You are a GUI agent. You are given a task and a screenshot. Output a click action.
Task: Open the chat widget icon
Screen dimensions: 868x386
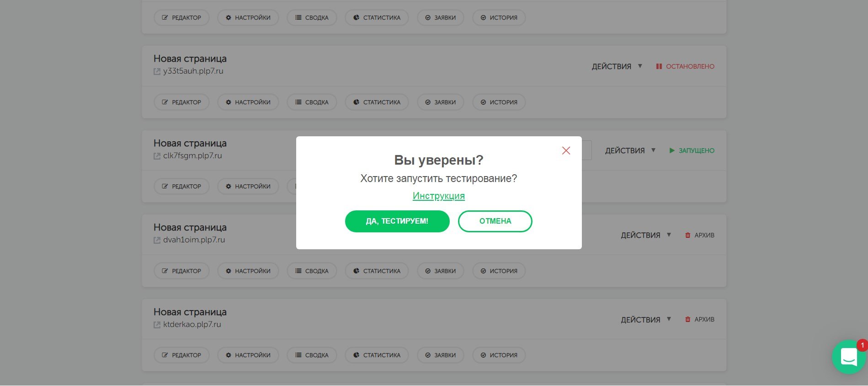[849, 357]
